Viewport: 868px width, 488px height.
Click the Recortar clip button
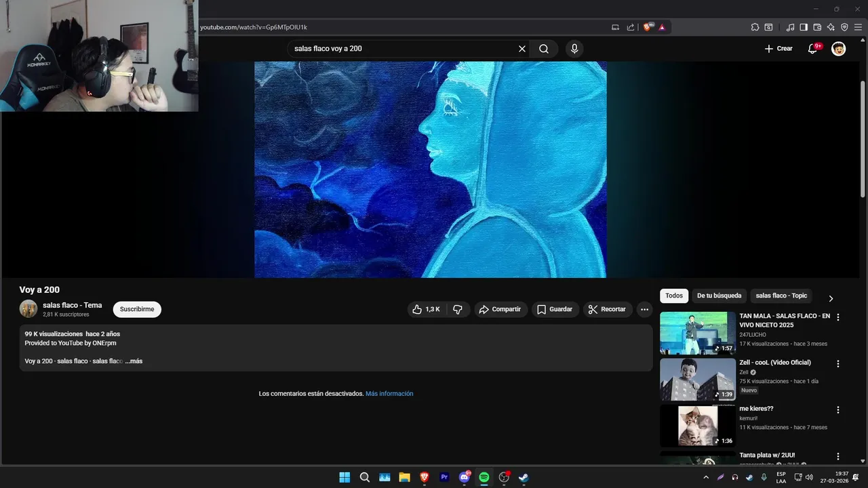pos(607,309)
